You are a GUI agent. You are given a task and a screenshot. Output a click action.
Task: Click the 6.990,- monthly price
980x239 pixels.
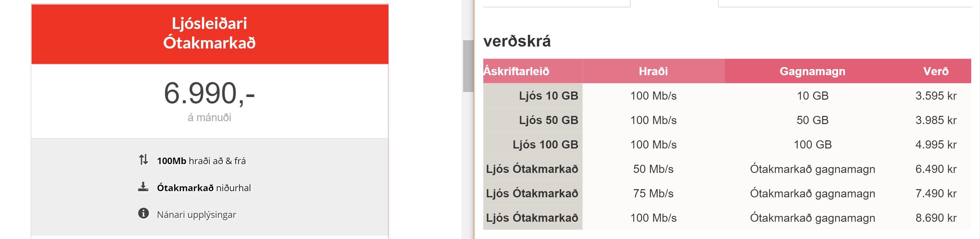[209, 93]
